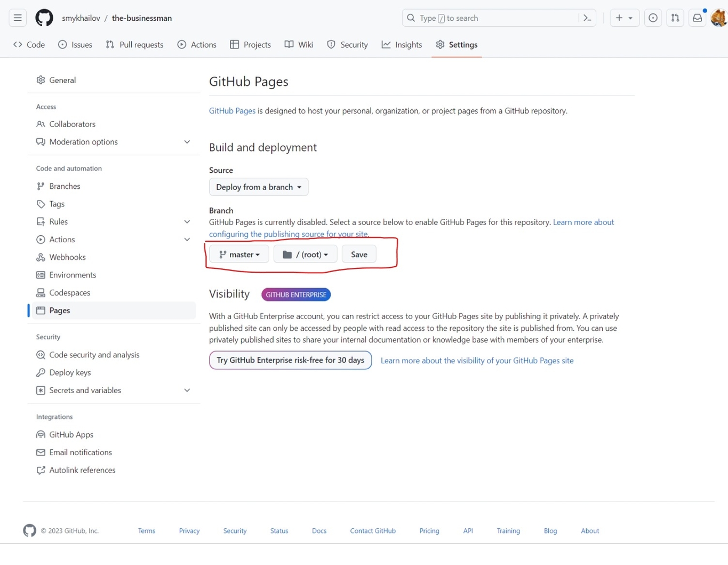Go to the Projects tab
728x565 pixels.
[251, 45]
